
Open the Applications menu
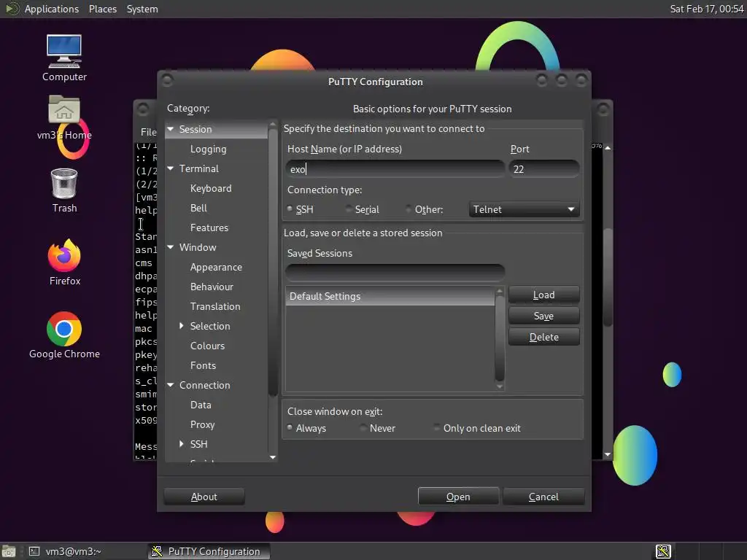point(52,9)
